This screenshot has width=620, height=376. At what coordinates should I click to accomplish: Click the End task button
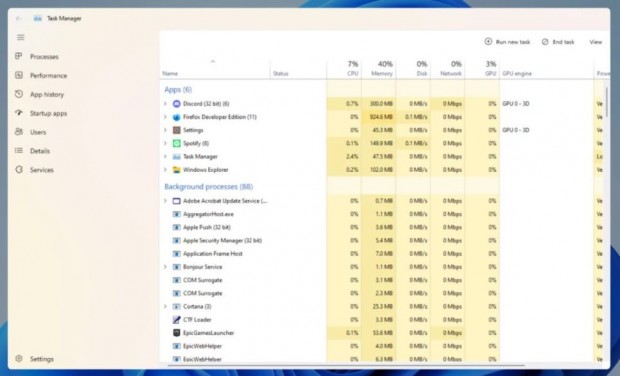[558, 42]
